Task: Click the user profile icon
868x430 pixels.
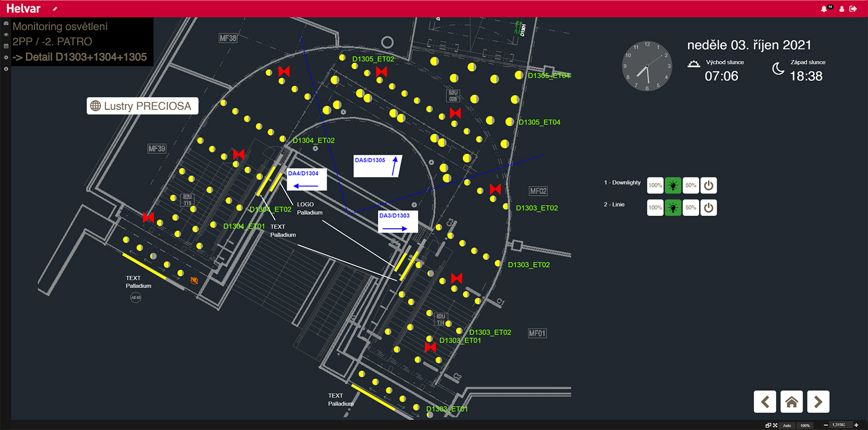Action: (x=842, y=9)
